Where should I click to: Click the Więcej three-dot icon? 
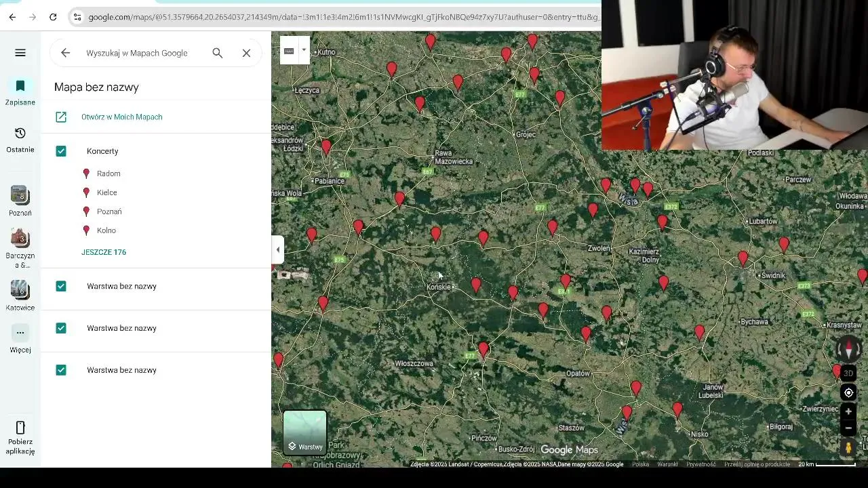(x=20, y=333)
